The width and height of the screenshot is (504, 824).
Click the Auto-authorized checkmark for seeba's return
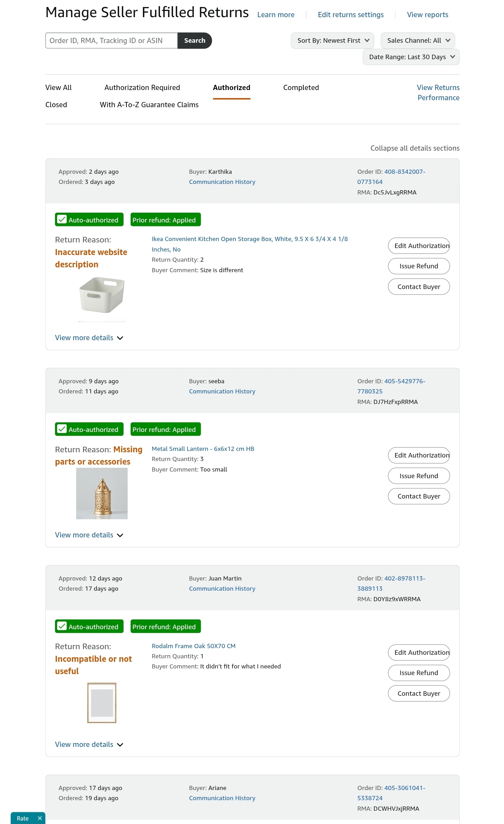pos(62,429)
